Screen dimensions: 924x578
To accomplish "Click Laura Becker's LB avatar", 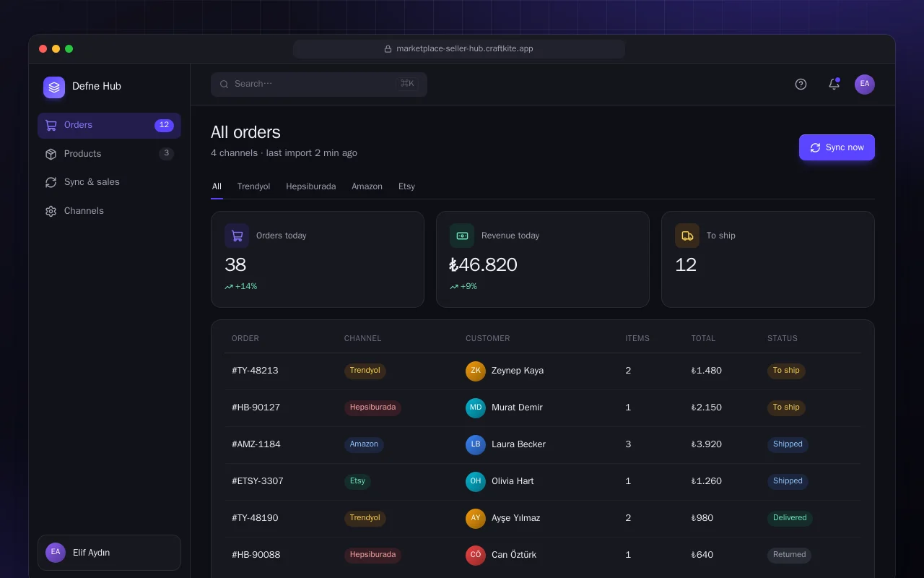I will click(x=476, y=445).
